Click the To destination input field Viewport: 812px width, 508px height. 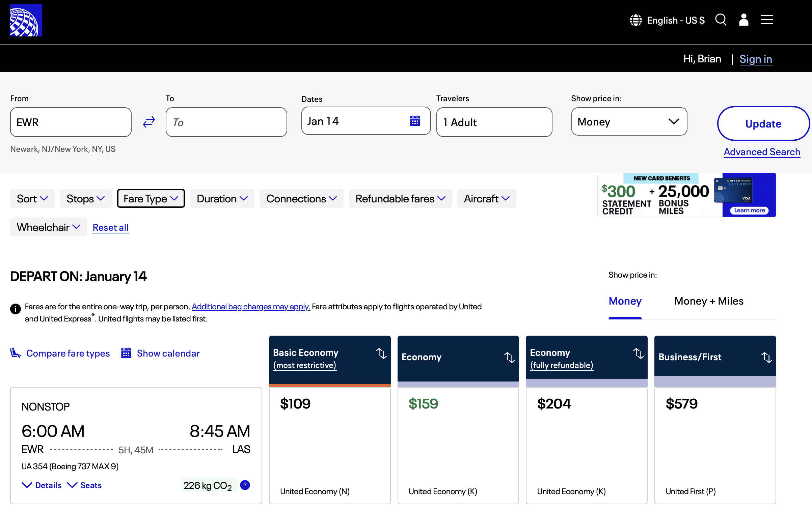[226, 122]
